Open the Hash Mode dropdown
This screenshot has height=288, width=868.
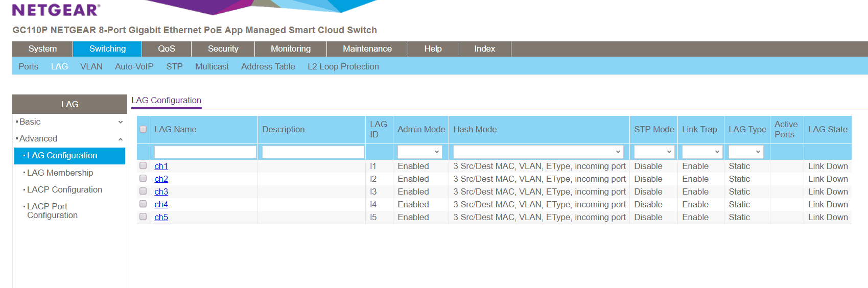pyautogui.click(x=538, y=152)
